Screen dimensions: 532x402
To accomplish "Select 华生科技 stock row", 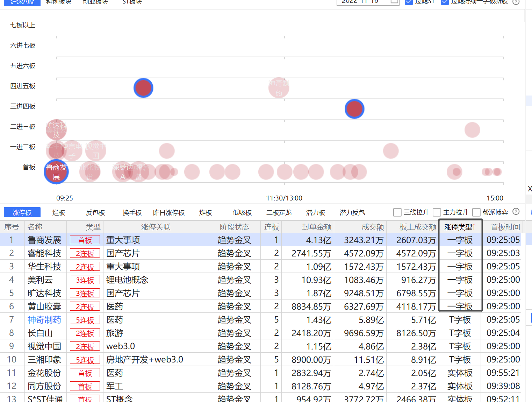I will pyautogui.click(x=260, y=267).
